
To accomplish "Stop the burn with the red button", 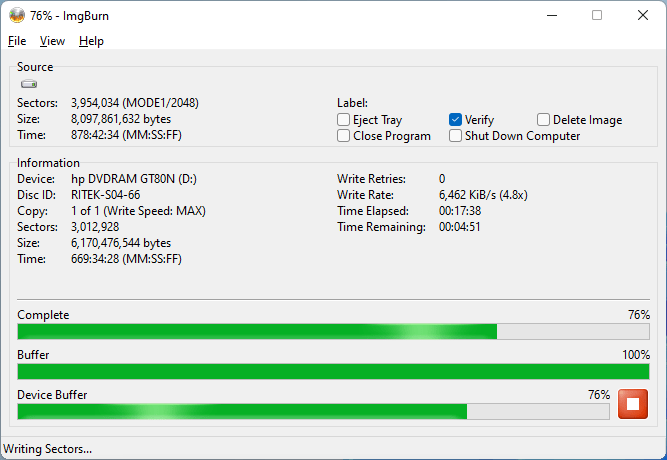I will [x=633, y=404].
